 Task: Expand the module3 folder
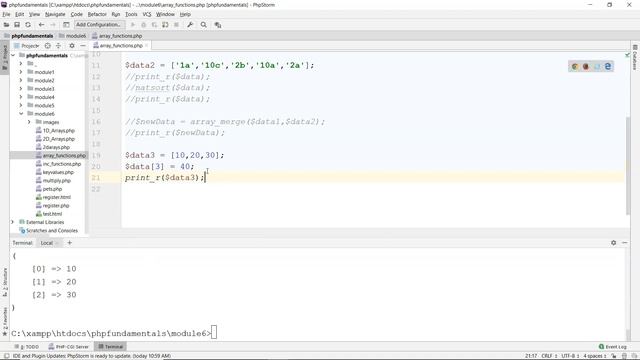pyautogui.click(x=21, y=89)
